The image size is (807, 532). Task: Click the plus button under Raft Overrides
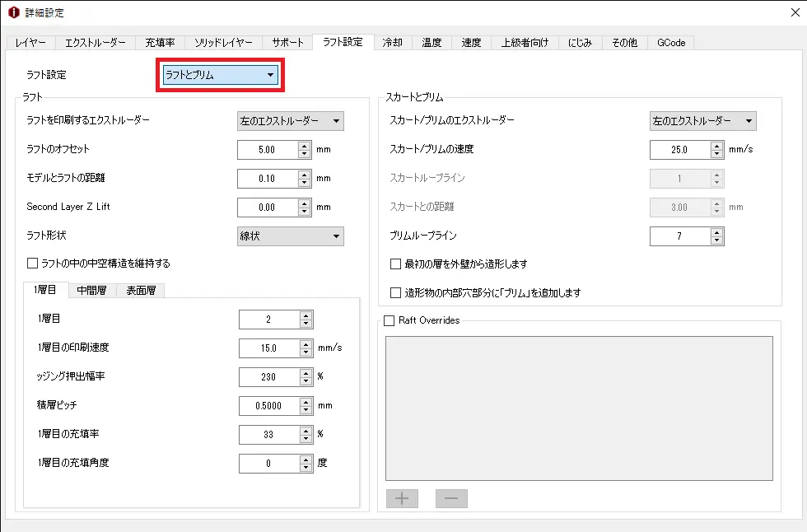(402, 498)
